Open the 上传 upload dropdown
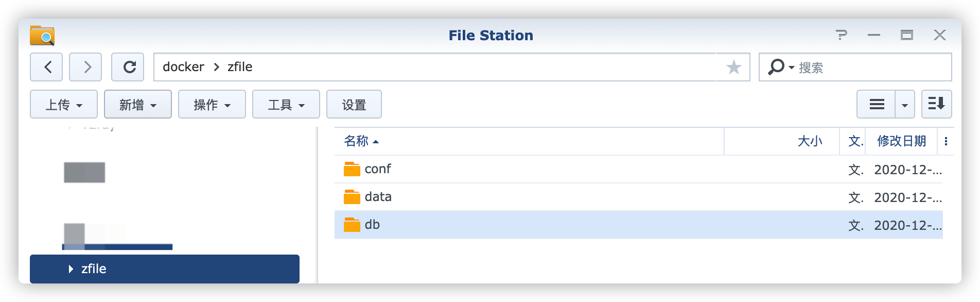980x302 pixels. pyautogui.click(x=64, y=105)
